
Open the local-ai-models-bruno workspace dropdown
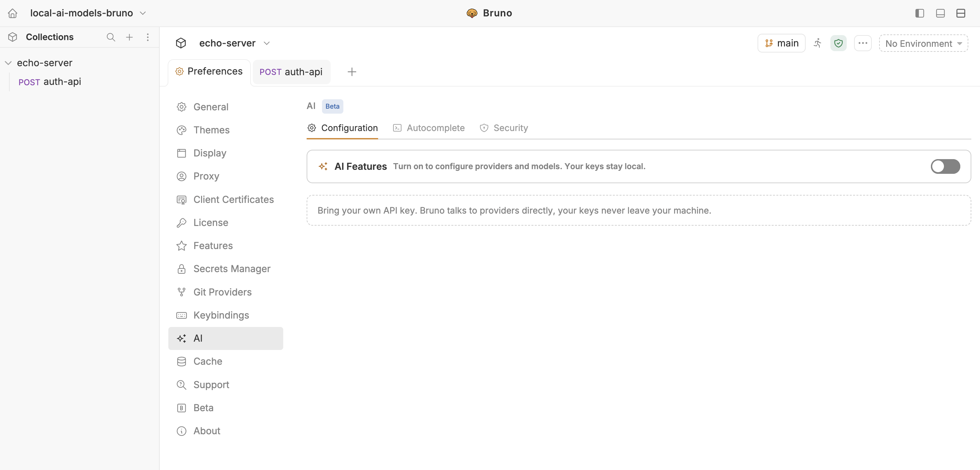pos(88,13)
